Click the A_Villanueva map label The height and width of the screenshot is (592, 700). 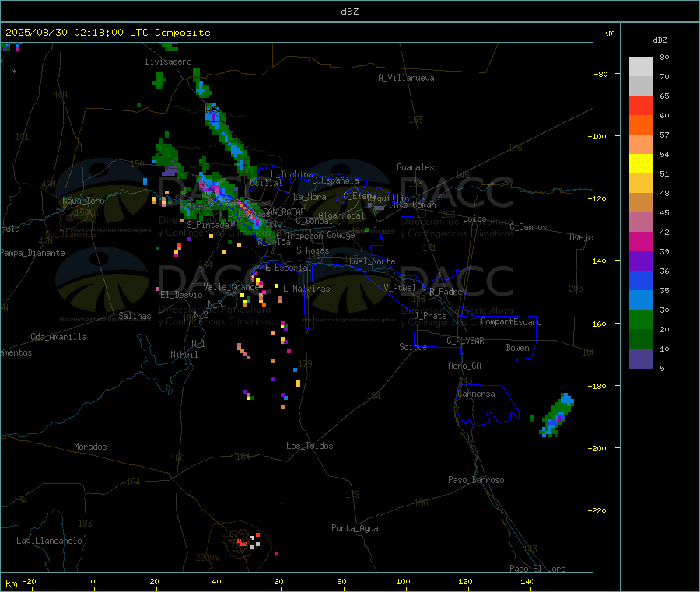(x=406, y=78)
